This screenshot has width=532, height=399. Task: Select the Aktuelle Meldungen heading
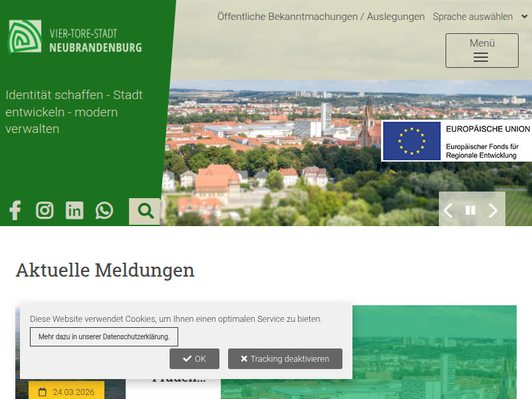click(105, 270)
